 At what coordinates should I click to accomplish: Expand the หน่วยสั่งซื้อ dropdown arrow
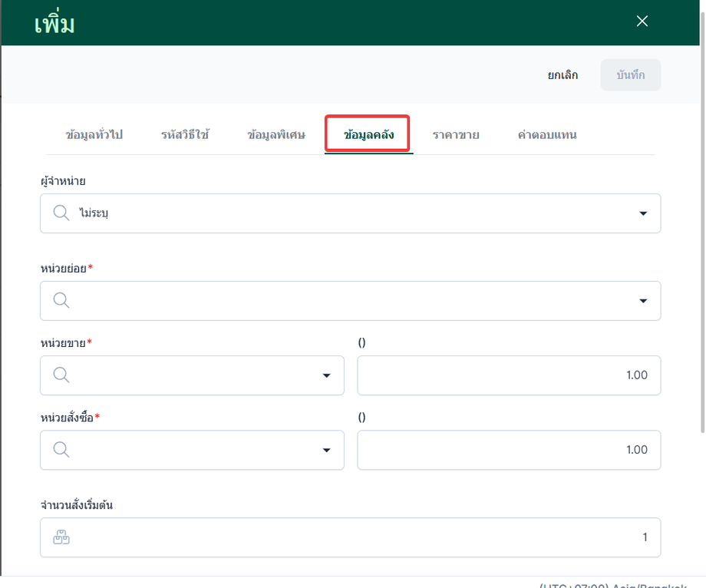point(326,451)
